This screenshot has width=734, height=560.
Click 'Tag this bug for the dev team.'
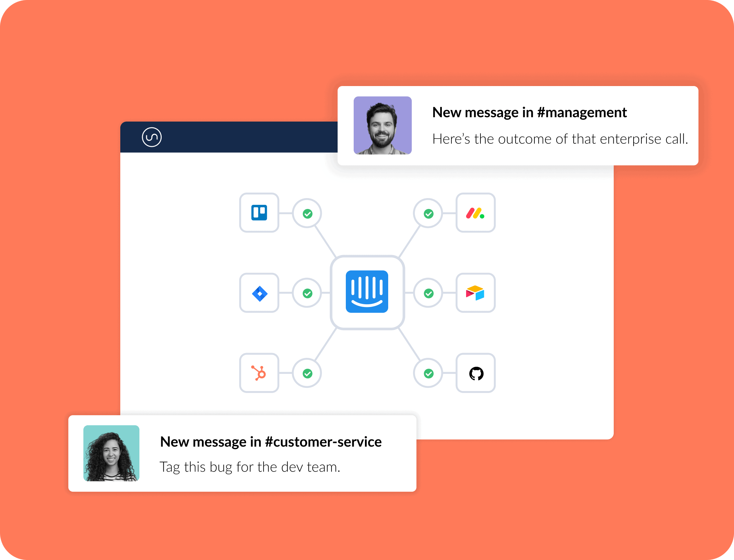click(250, 467)
